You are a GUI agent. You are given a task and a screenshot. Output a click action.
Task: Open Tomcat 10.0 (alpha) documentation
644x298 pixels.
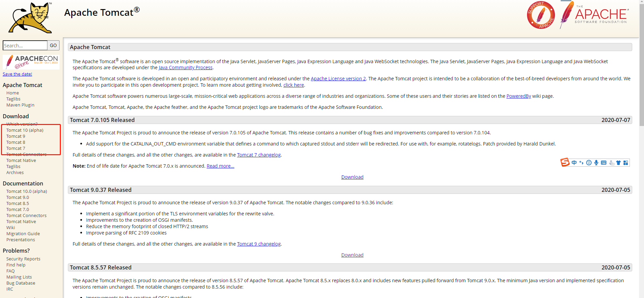tap(27, 191)
